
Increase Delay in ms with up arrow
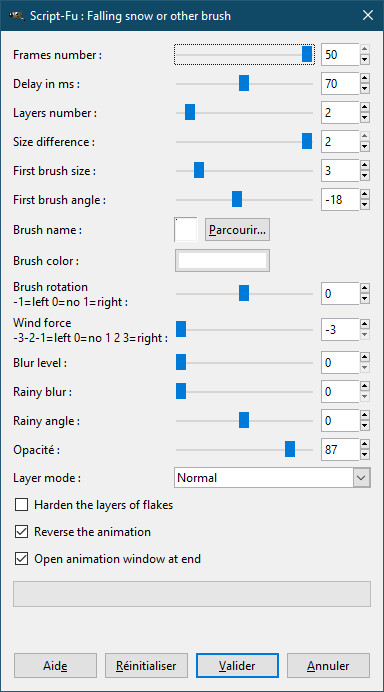(365, 78)
